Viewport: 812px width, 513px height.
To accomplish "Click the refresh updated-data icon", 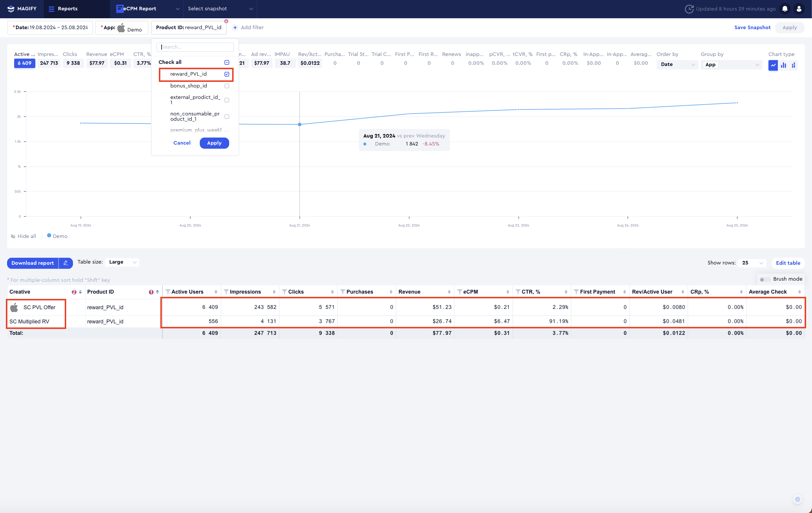I will click(x=689, y=9).
